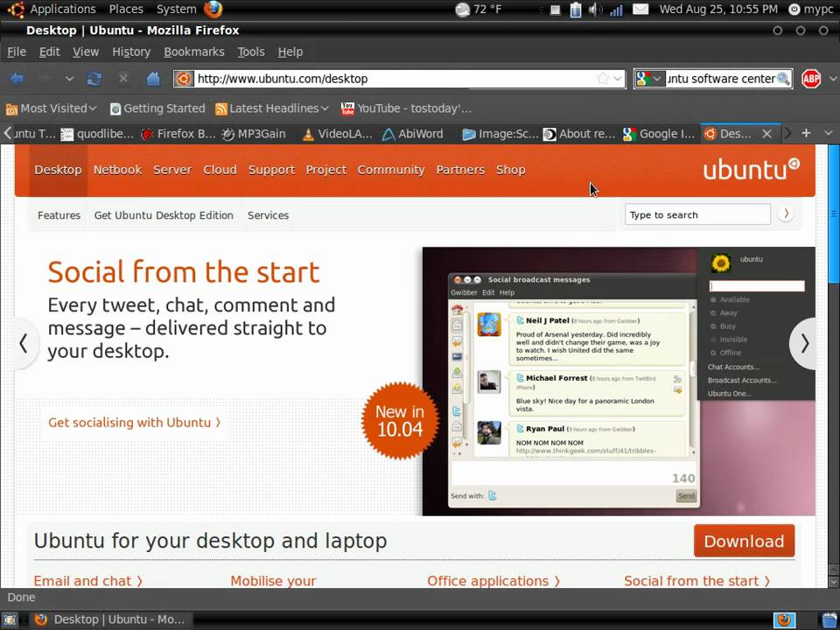Click the search magnifier icon in the search bar
Viewport: 840px width, 630px height.
(783, 79)
